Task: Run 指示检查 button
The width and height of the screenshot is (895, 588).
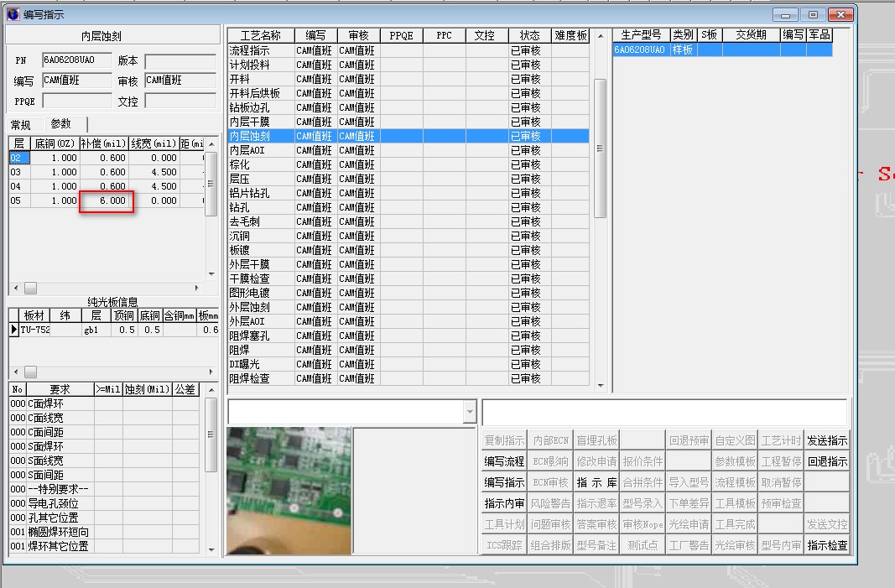Action: [x=826, y=545]
